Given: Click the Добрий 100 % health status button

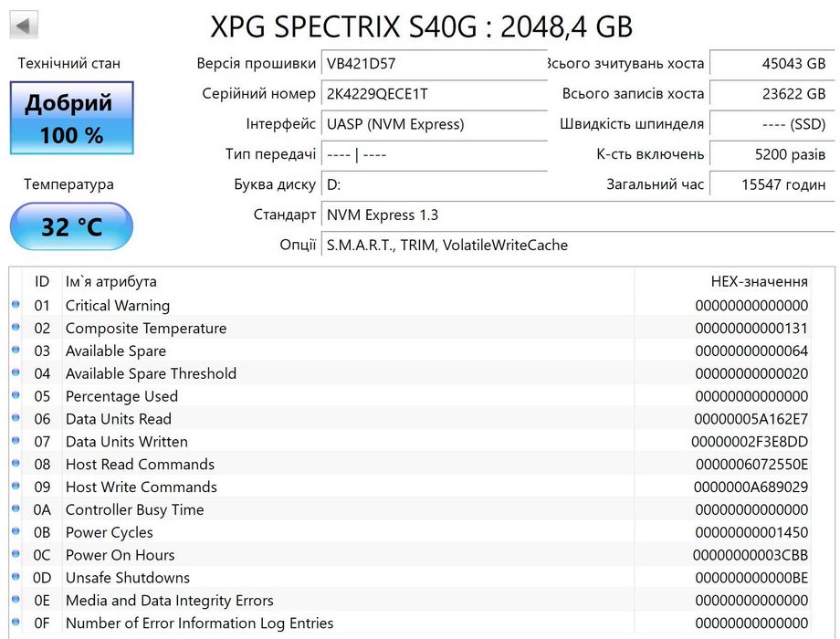Looking at the screenshot, I should point(71,118).
